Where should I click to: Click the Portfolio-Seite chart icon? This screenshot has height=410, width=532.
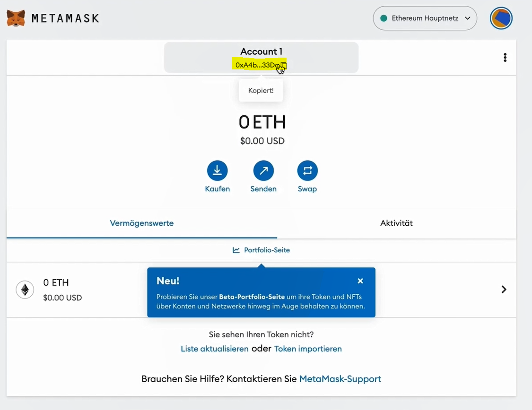click(236, 250)
